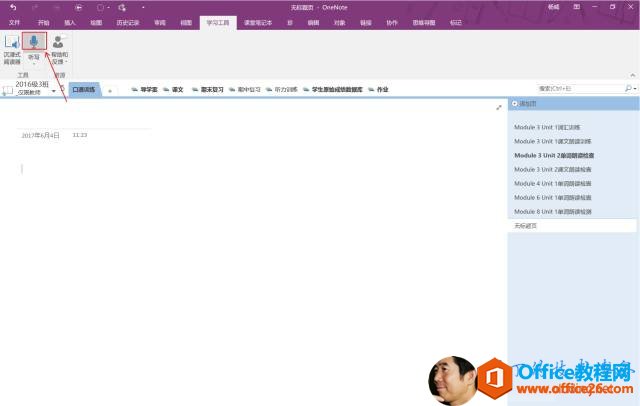Open the Immersive Reader (沉浸式阅读器)

click(x=11, y=48)
